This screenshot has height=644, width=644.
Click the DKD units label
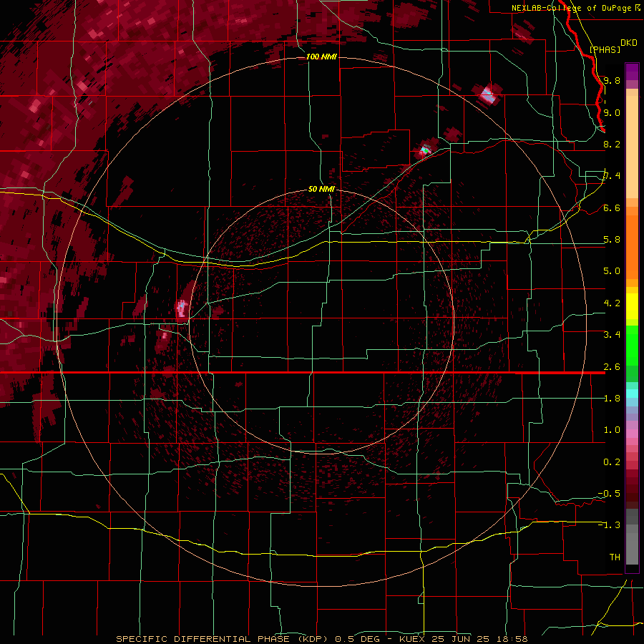(x=629, y=43)
